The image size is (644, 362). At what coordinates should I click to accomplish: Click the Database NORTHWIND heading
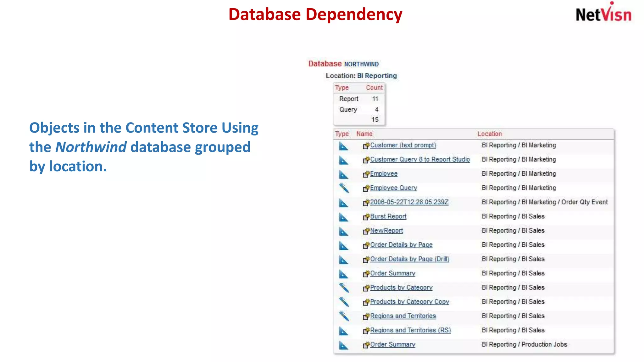pyautogui.click(x=343, y=64)
